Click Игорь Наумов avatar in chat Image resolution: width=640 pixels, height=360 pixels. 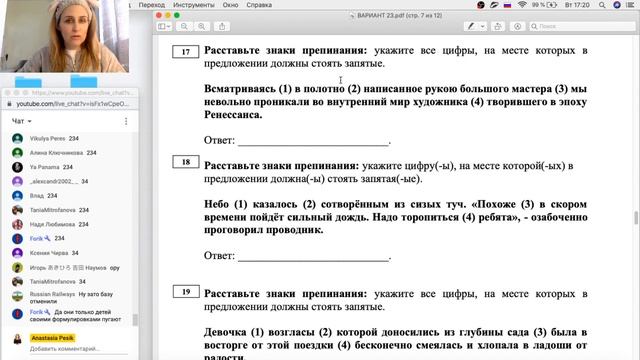coord(17,268)
